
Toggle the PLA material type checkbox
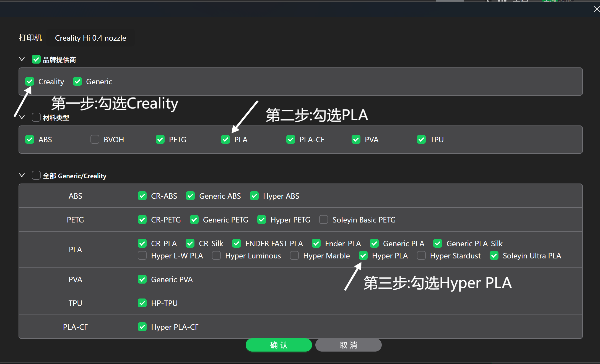(x=225, y=140)
